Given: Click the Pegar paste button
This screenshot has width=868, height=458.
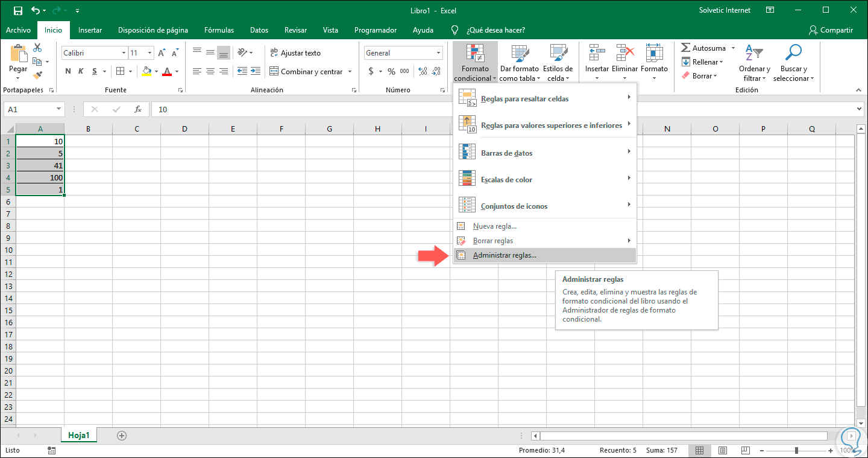Looking at the screenshot, I should click(x=18, y=61).
